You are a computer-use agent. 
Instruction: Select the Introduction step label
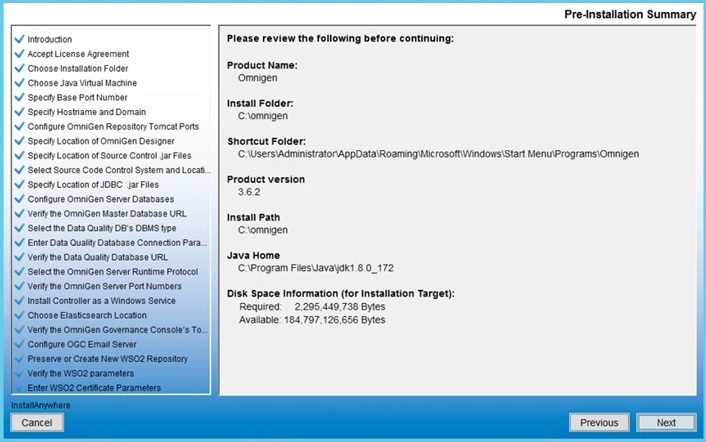coord(50,39)
